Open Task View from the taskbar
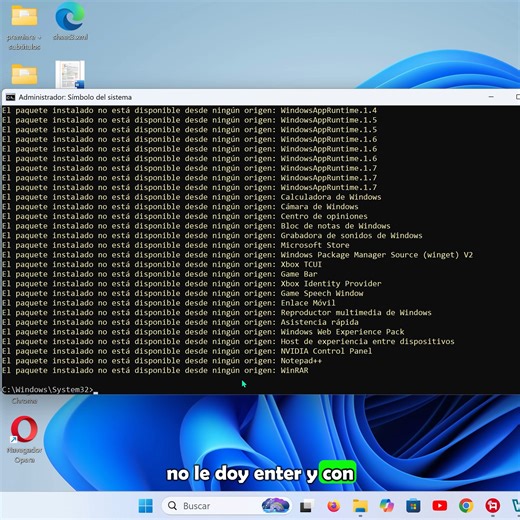Screen dimensions: 520x520 click(x=306, y=506)
